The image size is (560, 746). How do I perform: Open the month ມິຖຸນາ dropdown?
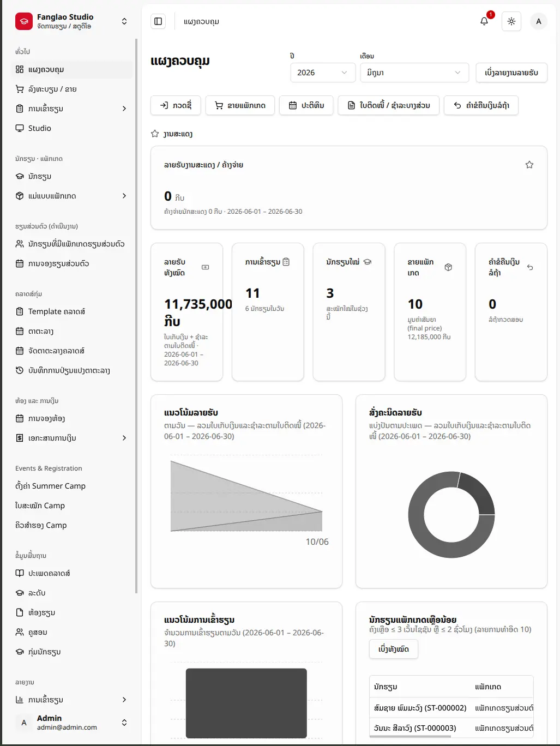414,73
